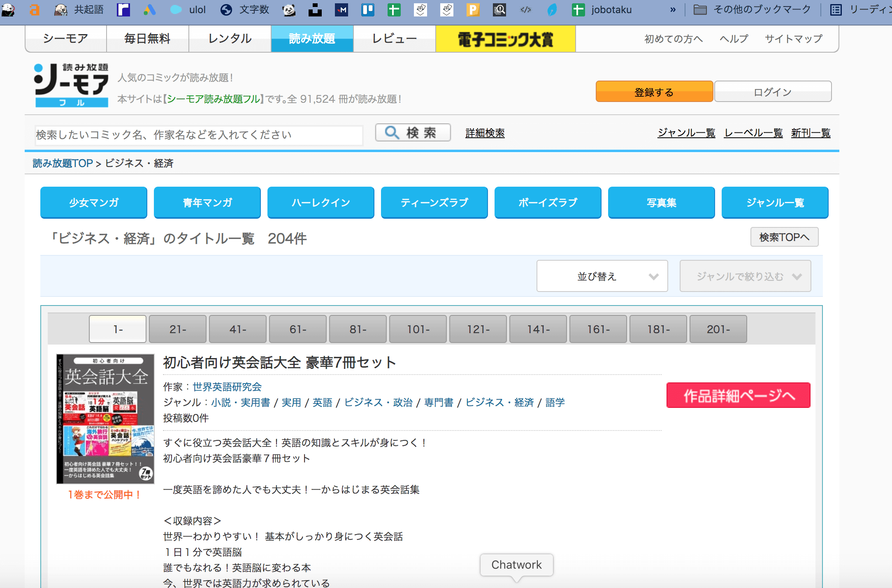This screenshot has width=892, height=588.
Task: Open the ヘルプ link
Action: point(734,39)
